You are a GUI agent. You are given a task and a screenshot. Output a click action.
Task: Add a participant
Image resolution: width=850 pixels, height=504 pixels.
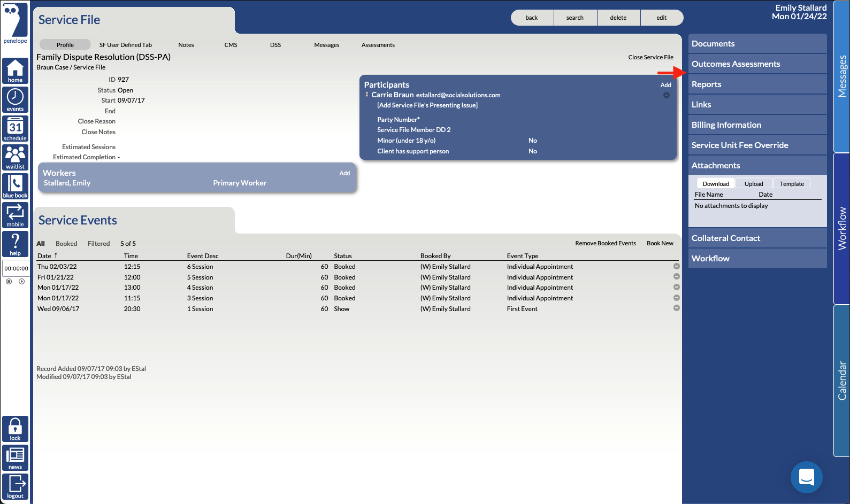665,85
